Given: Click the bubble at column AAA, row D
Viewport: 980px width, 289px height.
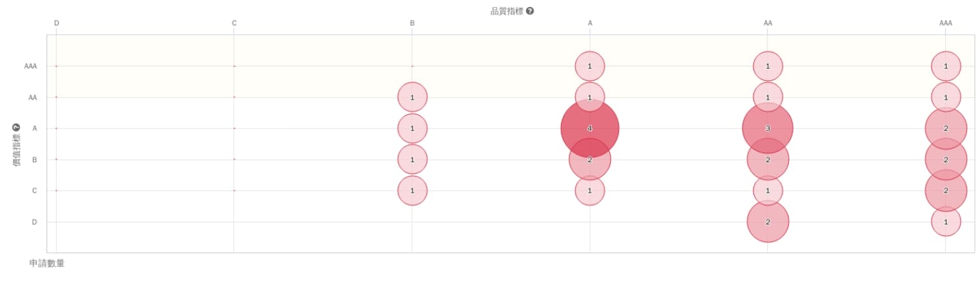Looking at the screenshot, I should [x=946, y=222].
